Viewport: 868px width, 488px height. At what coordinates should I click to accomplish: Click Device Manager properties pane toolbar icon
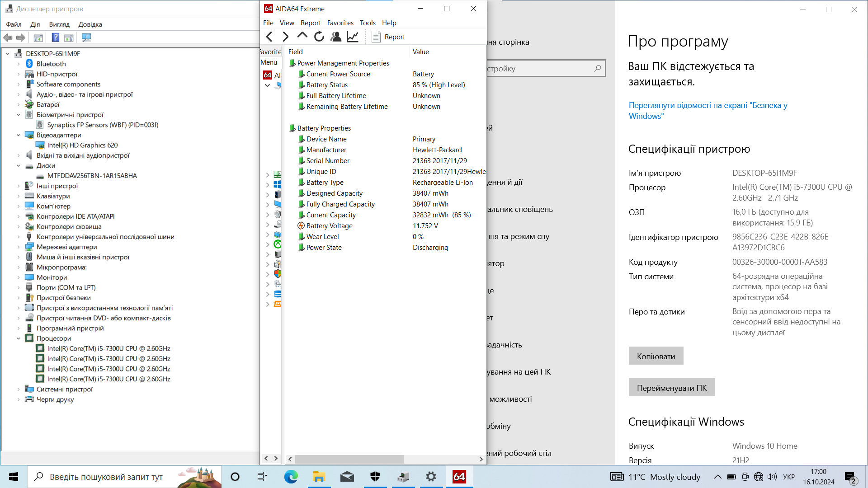pos(38,38)
